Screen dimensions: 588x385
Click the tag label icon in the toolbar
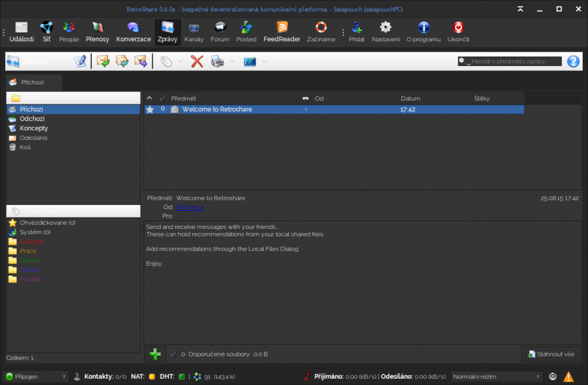166,61
